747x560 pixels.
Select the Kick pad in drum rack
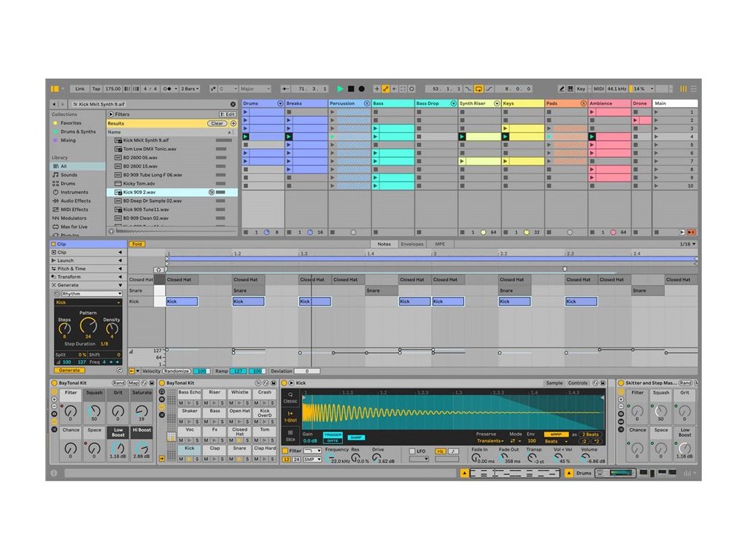(x=190, y=448)
